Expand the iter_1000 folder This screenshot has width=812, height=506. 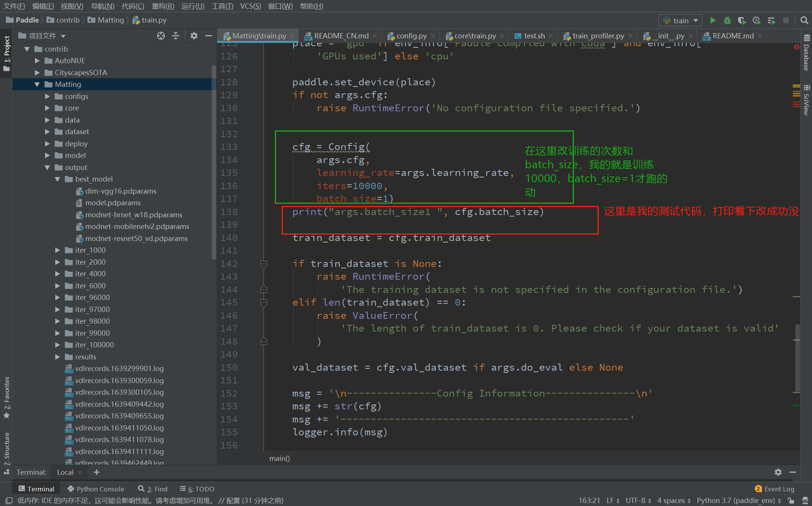click(x=58, y=250)
